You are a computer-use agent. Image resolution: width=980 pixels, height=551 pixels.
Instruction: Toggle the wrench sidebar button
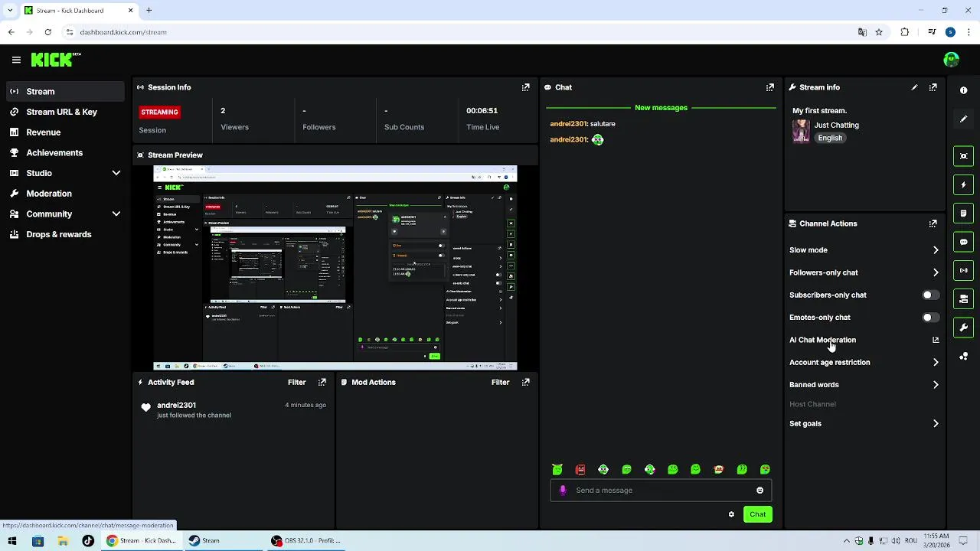pyautogui.click(x=963, y=328)
